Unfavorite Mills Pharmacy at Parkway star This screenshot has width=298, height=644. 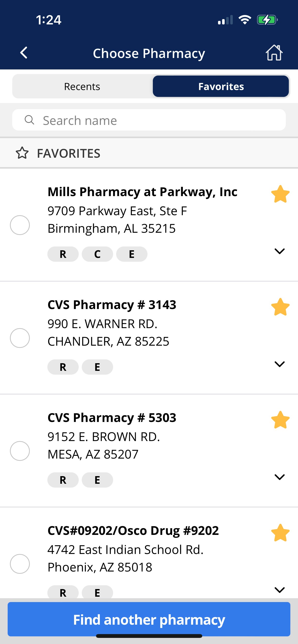coord(280,194)
